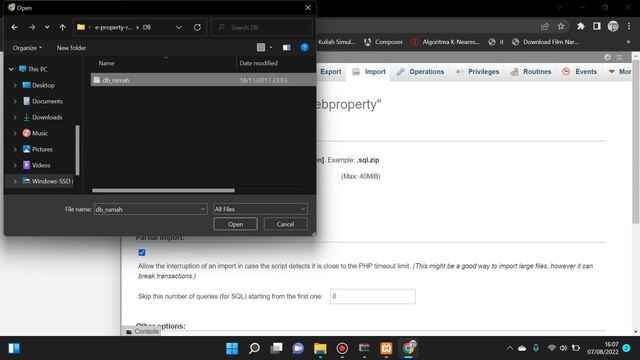Open the File name history dropdown

[203, 209]
